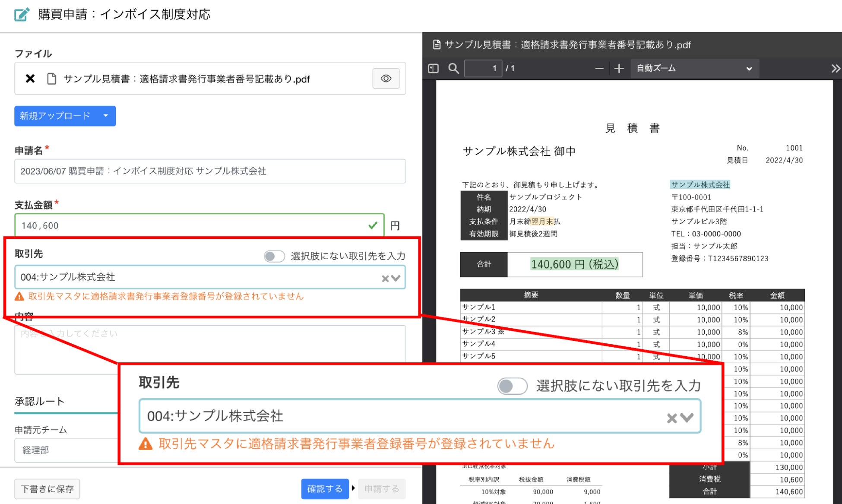Viewport: 842px width, 504px height.
Task: Click the eye icon to preview the file
Action: 386,79
